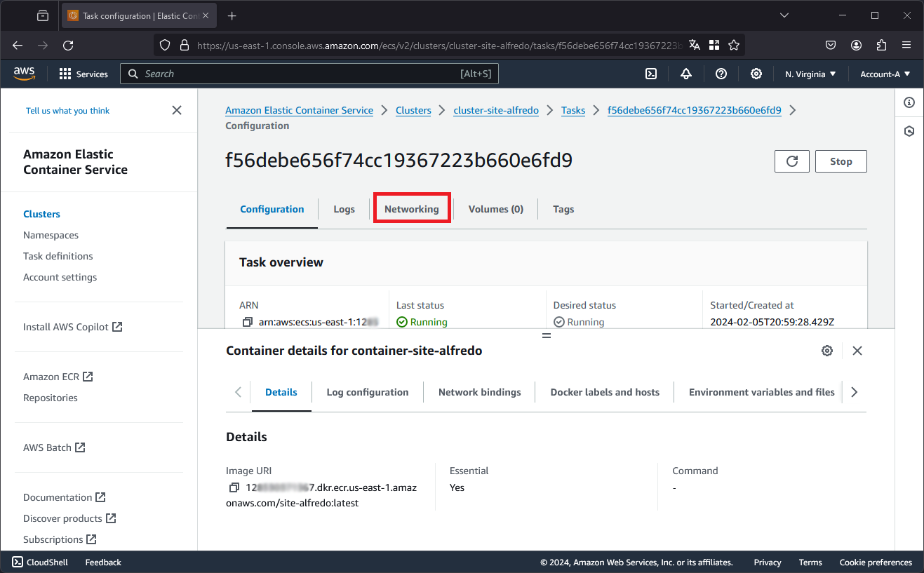
Task: Bookmark this page with the star icon
Action: coord(734,45)
